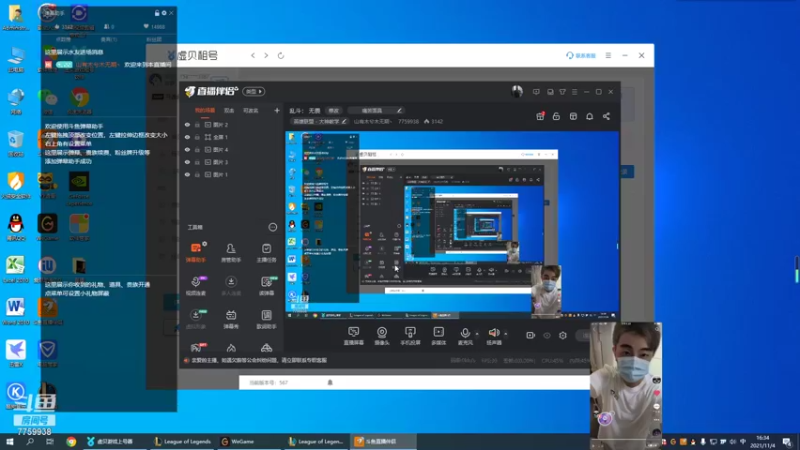This screenshot has width=800, height=450.
Task: Edit the 英雄联盟 category pencil icon
Action: click(344, 121)
